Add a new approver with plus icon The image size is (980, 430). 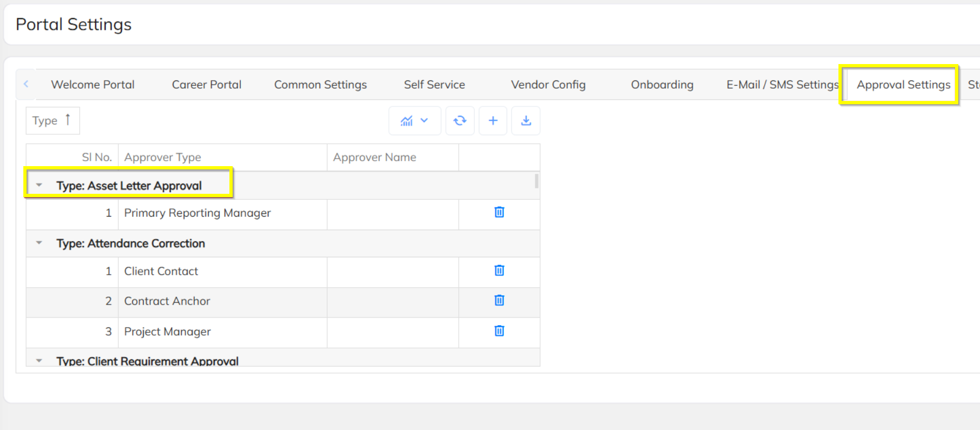pyautogui.click(x=493, y=121)
